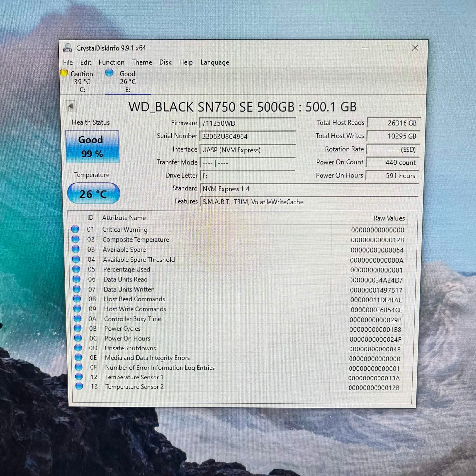
Task: Click the Attribute Name column header
Action: [x=124, y=218]
